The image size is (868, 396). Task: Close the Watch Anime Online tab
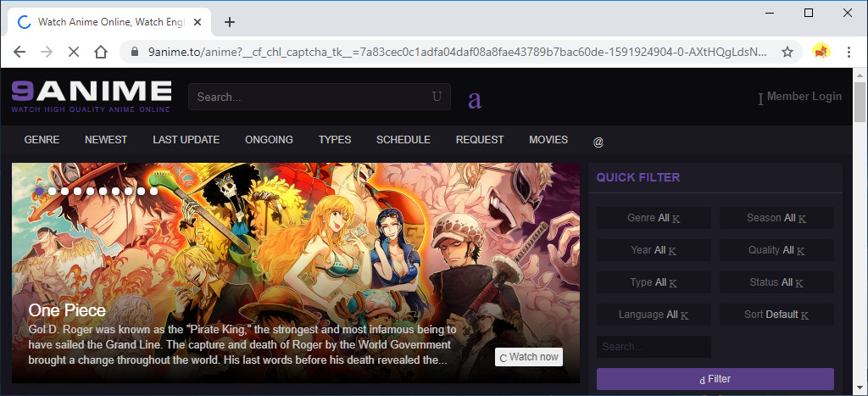[198, 22]
